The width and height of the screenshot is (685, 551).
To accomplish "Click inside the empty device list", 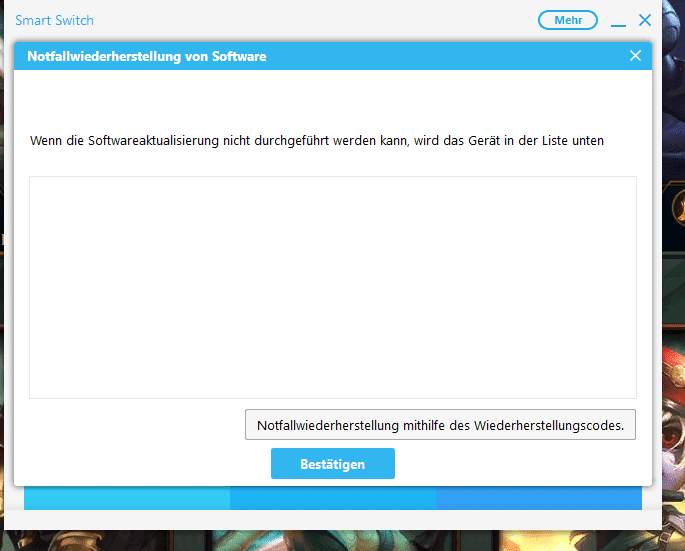I will pos(332,287).
